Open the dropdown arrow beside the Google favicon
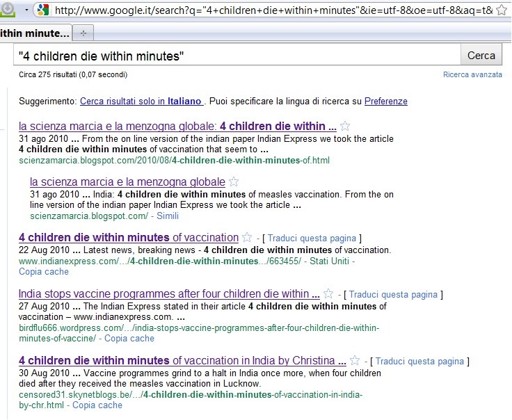Screen dimensions: 512x420 tap(26, 10)
